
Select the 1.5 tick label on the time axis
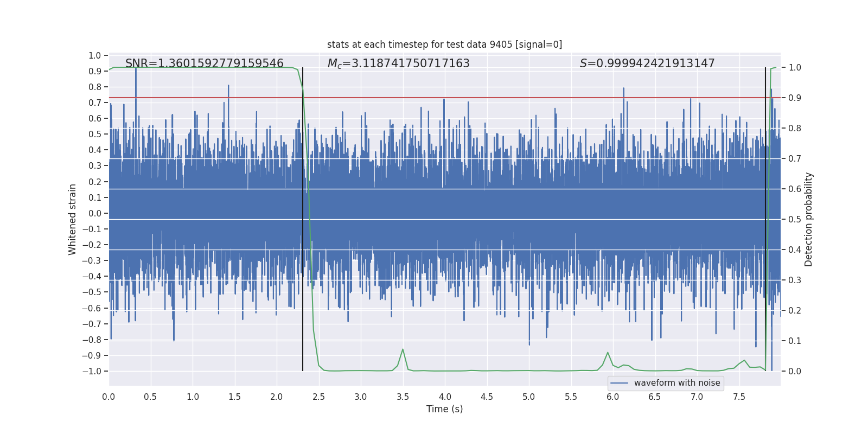(234, 397)
